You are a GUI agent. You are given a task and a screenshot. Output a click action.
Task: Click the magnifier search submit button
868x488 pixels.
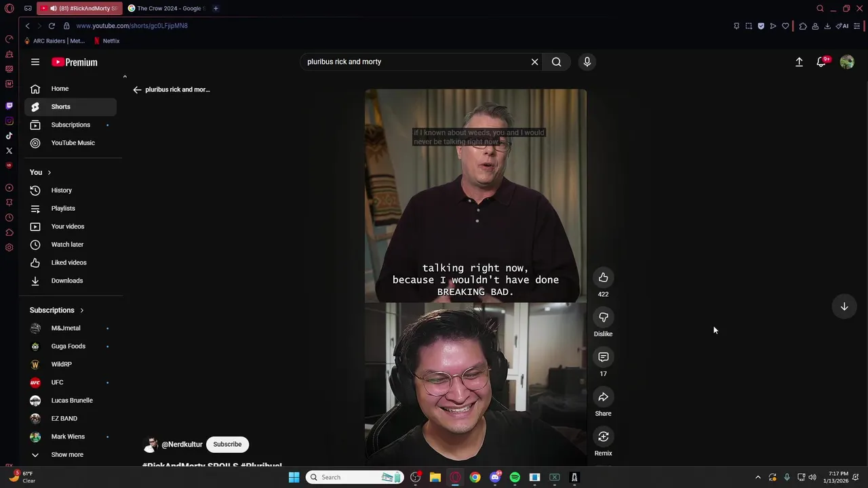556,62
